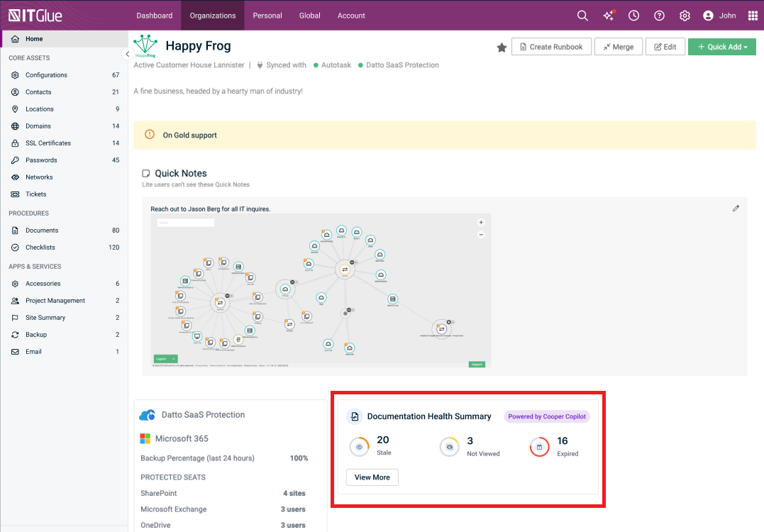The image size is (764, 532).
Task: Open Site Summary in the sidebar
Action: point(65,318)
